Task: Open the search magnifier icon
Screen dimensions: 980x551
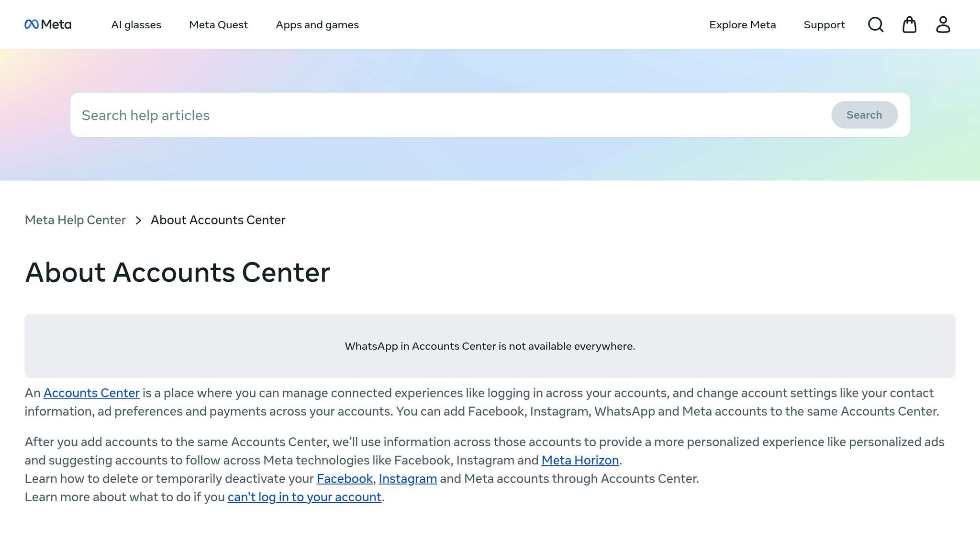Action: [875, 24]
